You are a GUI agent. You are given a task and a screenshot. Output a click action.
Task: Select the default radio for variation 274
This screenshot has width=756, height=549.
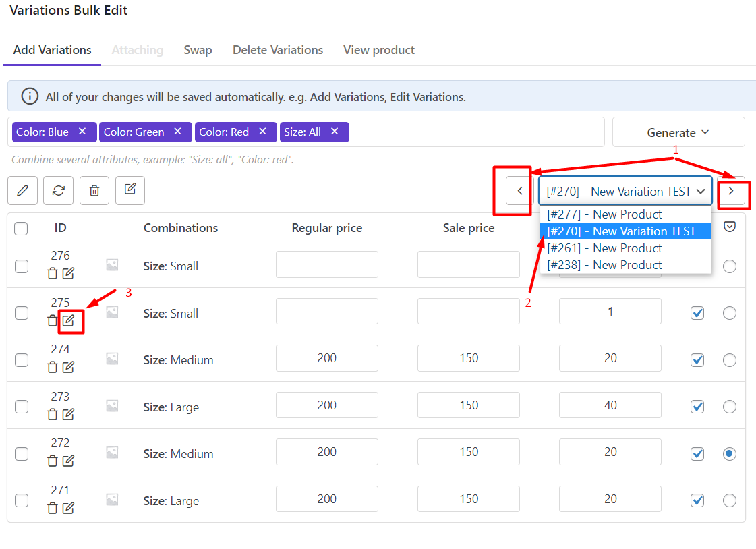coord(729,360)
